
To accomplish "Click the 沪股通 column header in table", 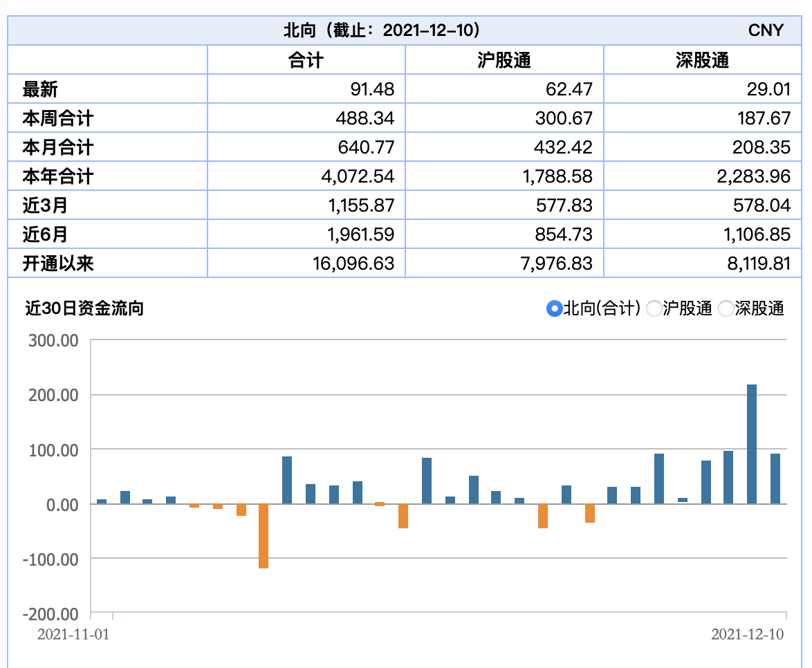I will 504,60.
